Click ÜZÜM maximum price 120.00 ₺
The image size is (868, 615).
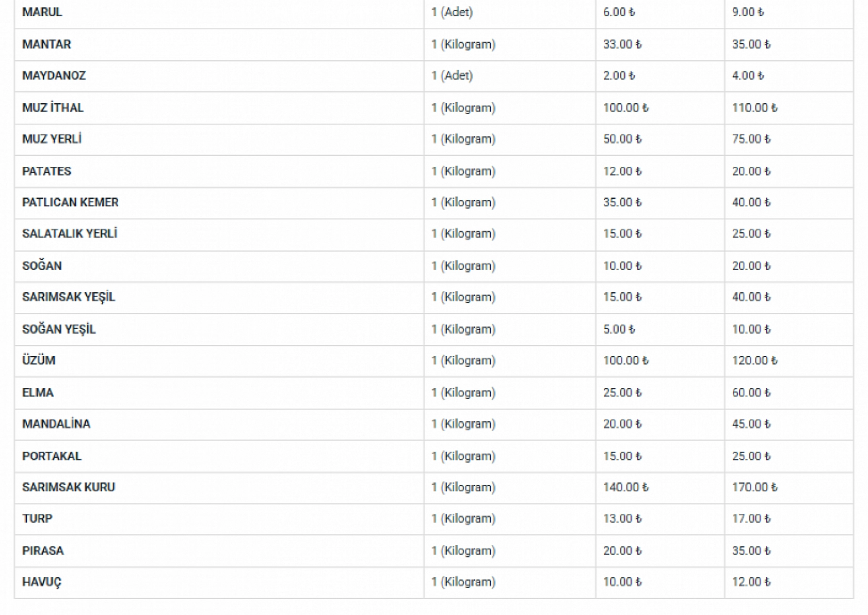click(x=754, y=360)
